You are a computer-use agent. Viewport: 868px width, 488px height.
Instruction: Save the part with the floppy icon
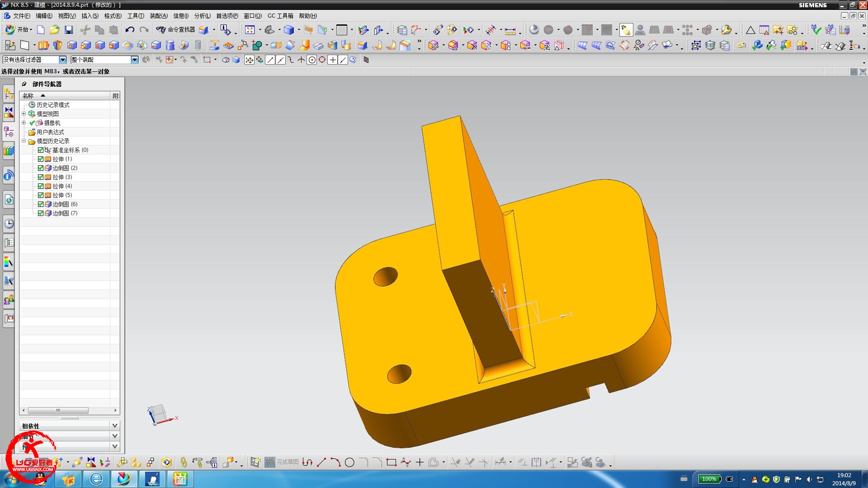pyautogui.click(x=69, y=30)
